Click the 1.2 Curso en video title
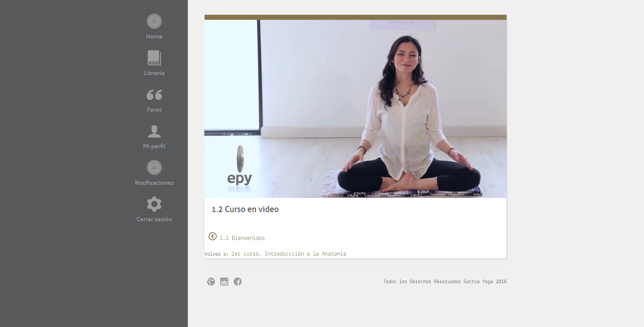Image resolution: width=644 pixels, height=327 pixels. point(245,209)
